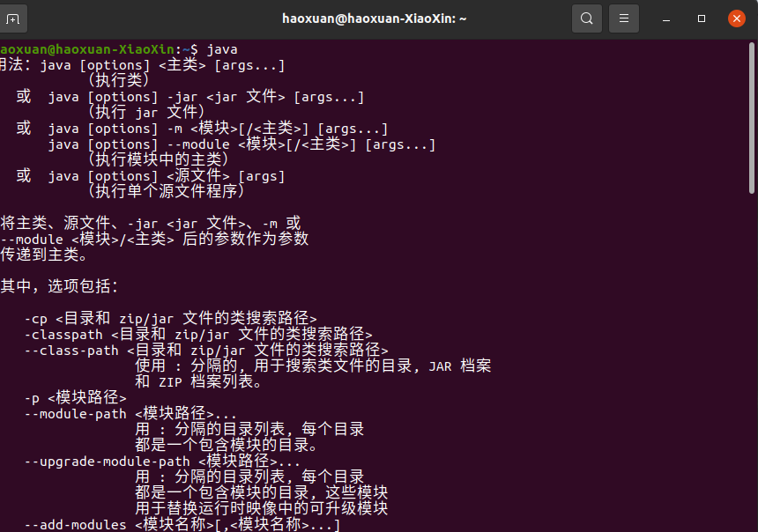
Task: Open the hamburger menu
Action: tap(624, 18)
